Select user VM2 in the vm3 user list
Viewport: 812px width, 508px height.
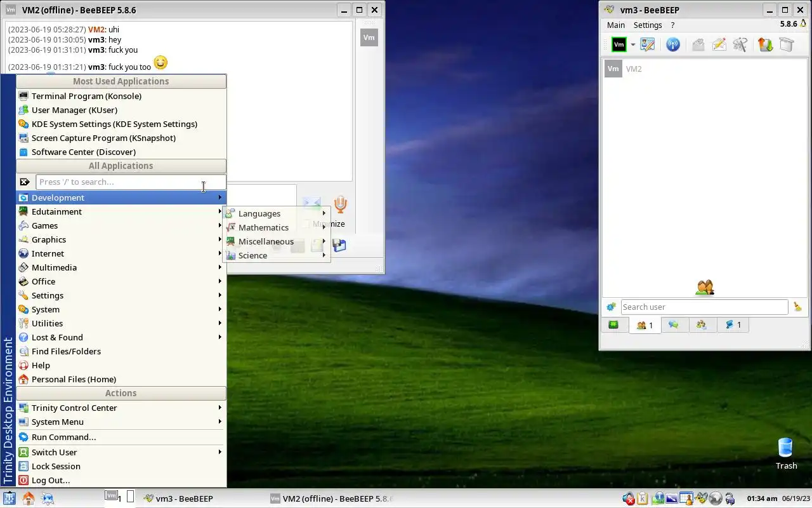pyautogui.click(x=704, y=69)
